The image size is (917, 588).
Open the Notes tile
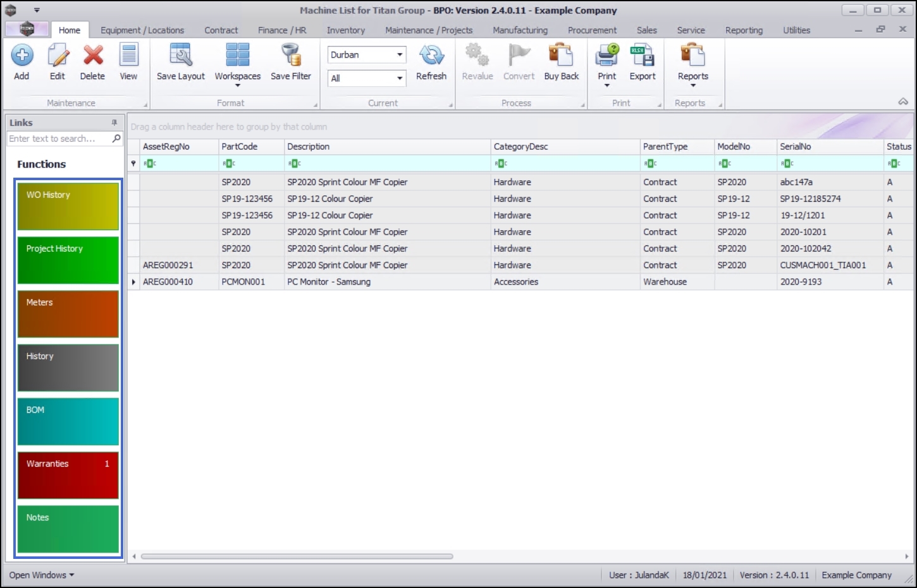pyautogui.click(x=68, y=529)
